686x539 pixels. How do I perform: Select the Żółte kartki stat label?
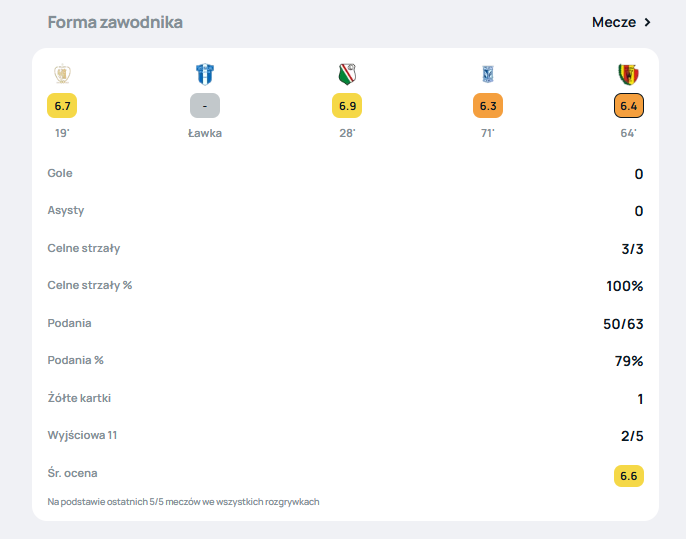click(79, 398)
